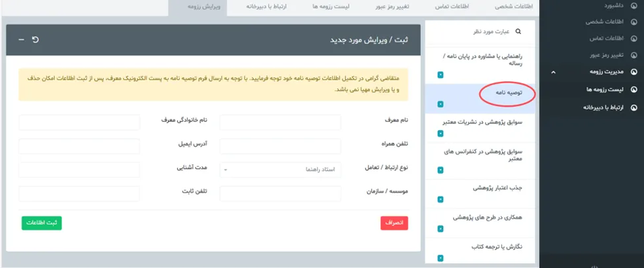This screenshot has height=268, width=644.
Task: Click the icon beside تغییر رمز عبور in the sidebar
Action: [635, 55]
